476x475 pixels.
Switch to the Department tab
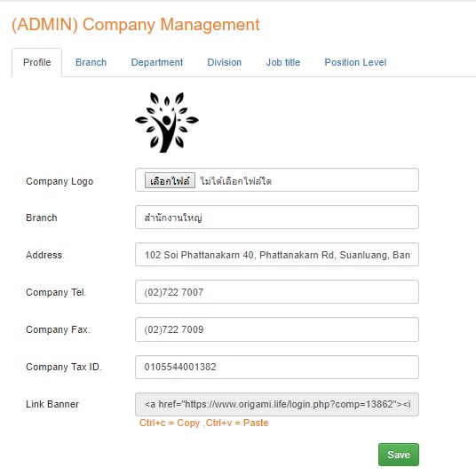tap(157, 62)
